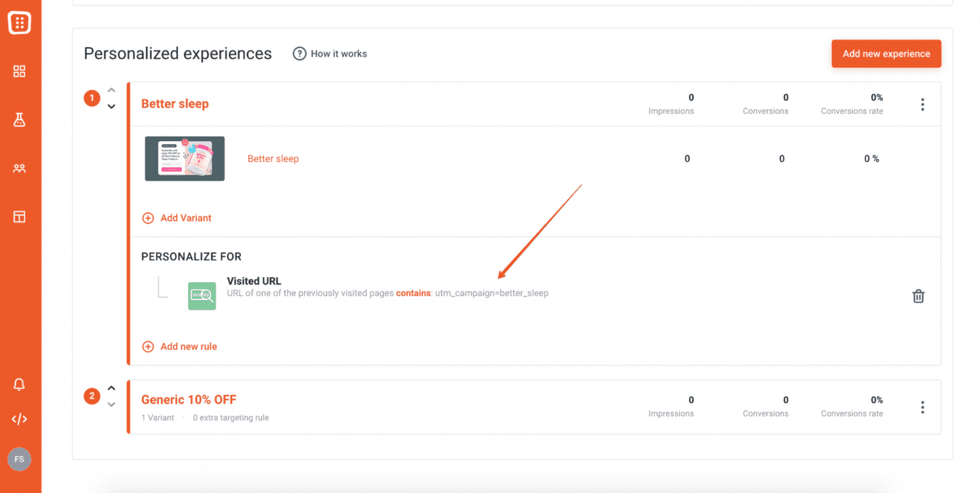The width and height of the screenshot is (980, 493).
Task: Move Generic 10% OFF up with chevron
Action: coord(112,388)
